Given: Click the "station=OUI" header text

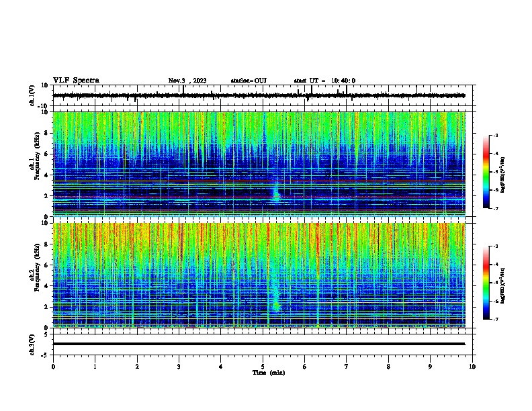Looking at the screenshot, I should [249, 81].
